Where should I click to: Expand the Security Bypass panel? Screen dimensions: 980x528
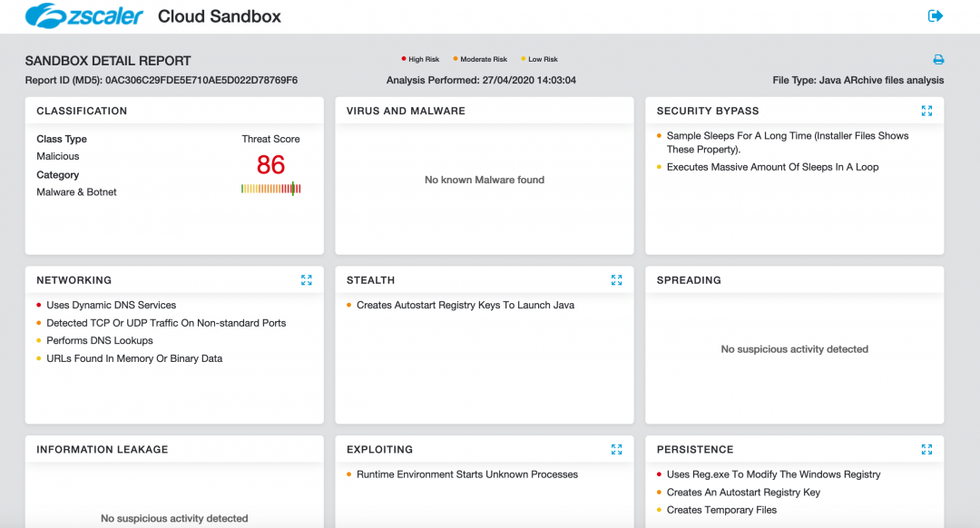pos(926,111)
